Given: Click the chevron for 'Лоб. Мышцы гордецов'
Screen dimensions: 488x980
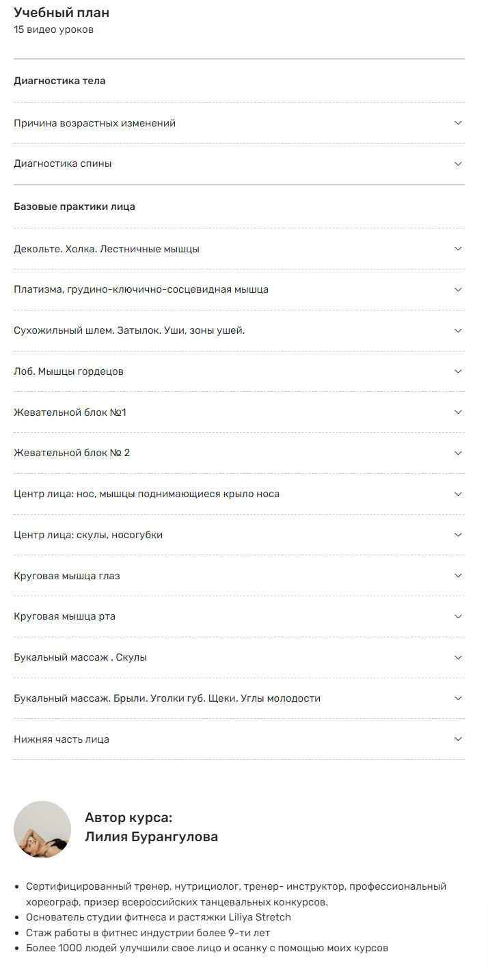Looking at the screenshot, I should tap(458, 371).
